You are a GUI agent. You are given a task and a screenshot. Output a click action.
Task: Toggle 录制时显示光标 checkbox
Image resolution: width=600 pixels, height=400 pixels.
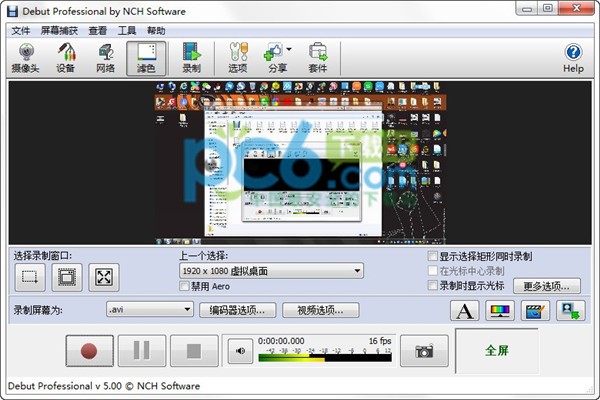(x=432, y=285)
